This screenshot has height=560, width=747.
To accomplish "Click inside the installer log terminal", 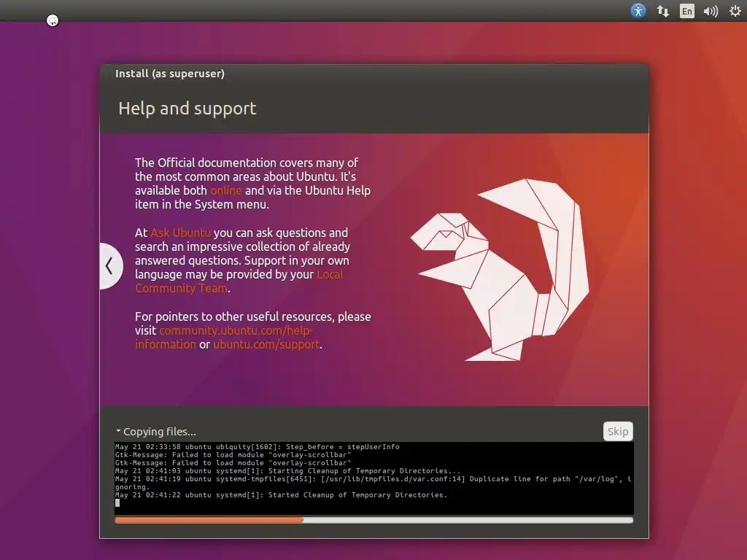I will (x=374, y=478).
